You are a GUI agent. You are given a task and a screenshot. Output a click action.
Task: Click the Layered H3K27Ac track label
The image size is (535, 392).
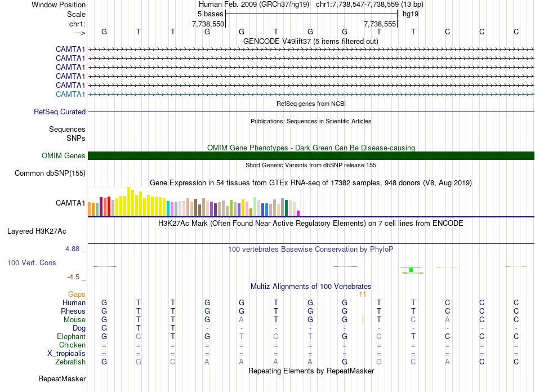(x=37, y=231)
